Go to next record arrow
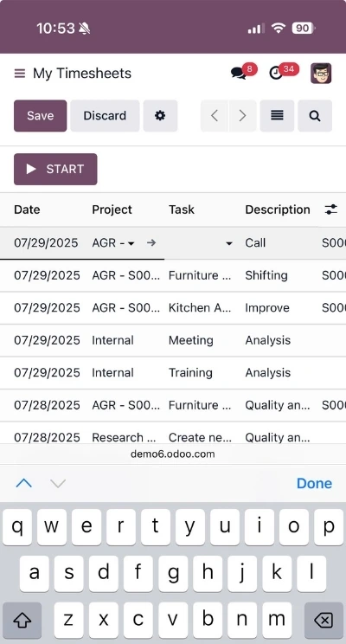 [x=242, y=116]
